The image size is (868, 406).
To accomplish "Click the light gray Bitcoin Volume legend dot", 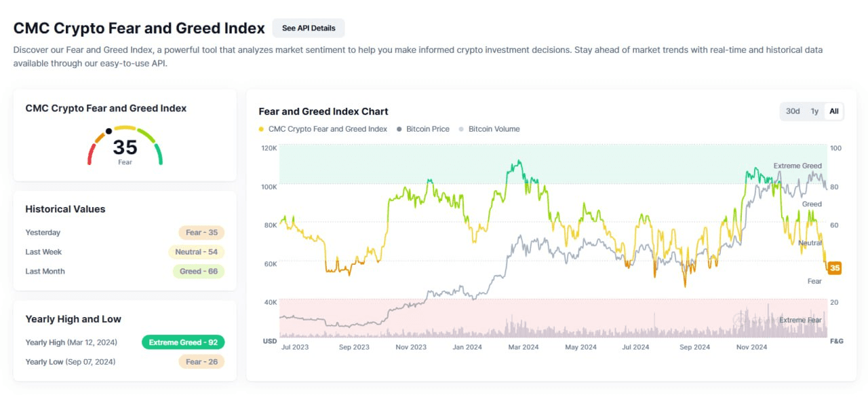I will (x=462, y=129).
